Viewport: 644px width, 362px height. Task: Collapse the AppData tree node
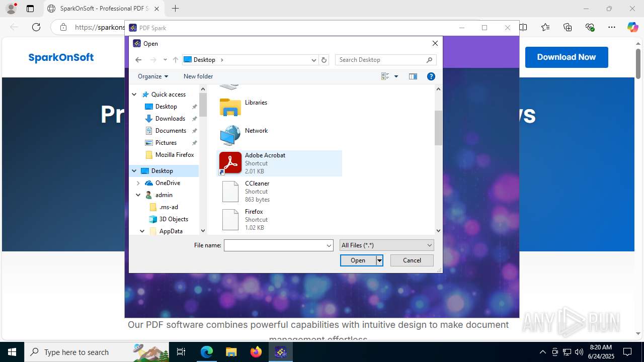[142, 231]
